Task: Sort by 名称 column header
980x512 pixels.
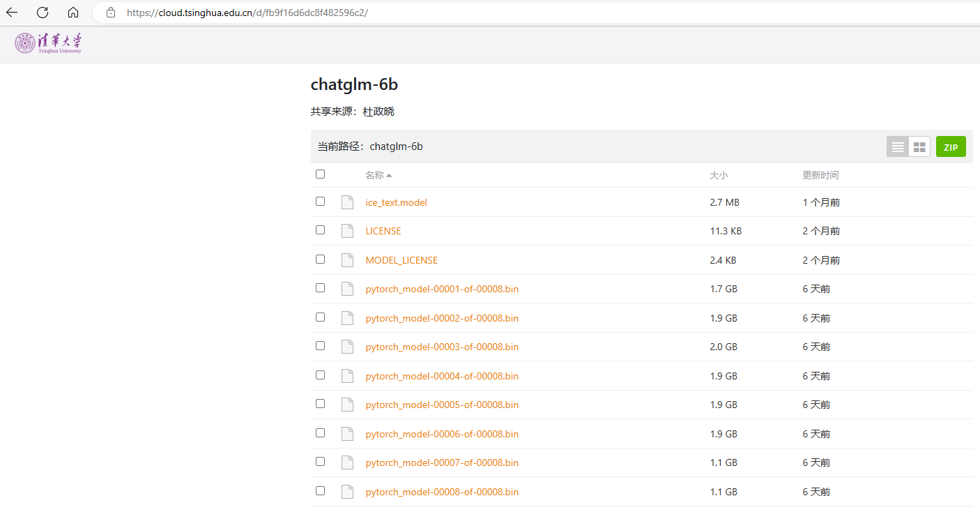Action: coord(378,175)
